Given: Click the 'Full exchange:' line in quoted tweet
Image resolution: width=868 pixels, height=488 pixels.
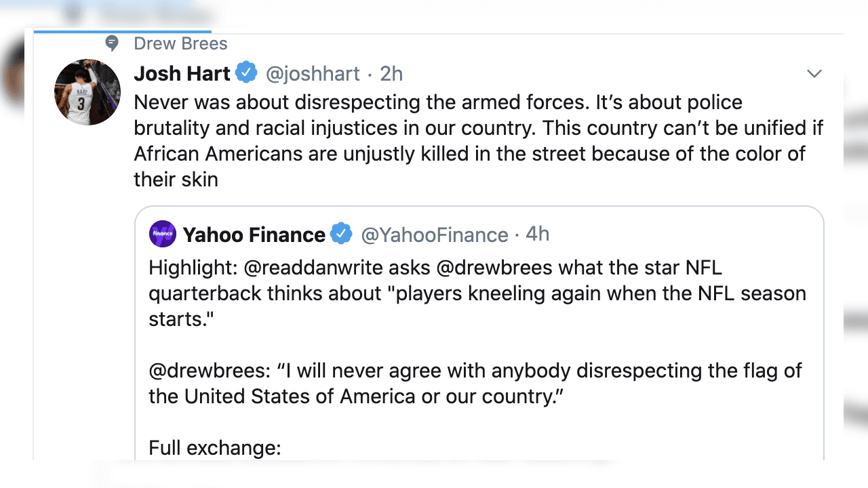Looking at the screenshot, I should tap(214, 448).
